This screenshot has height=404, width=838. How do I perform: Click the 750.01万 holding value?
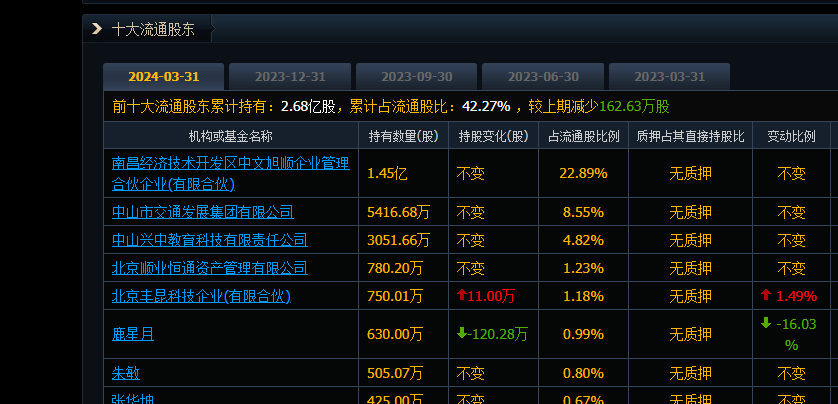click(395, 296)
